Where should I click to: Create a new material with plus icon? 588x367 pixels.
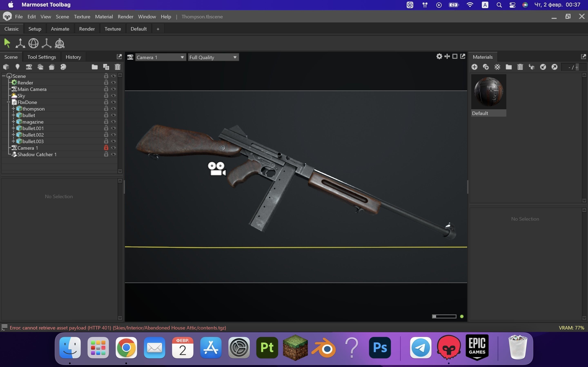click(x=474, y=67)
